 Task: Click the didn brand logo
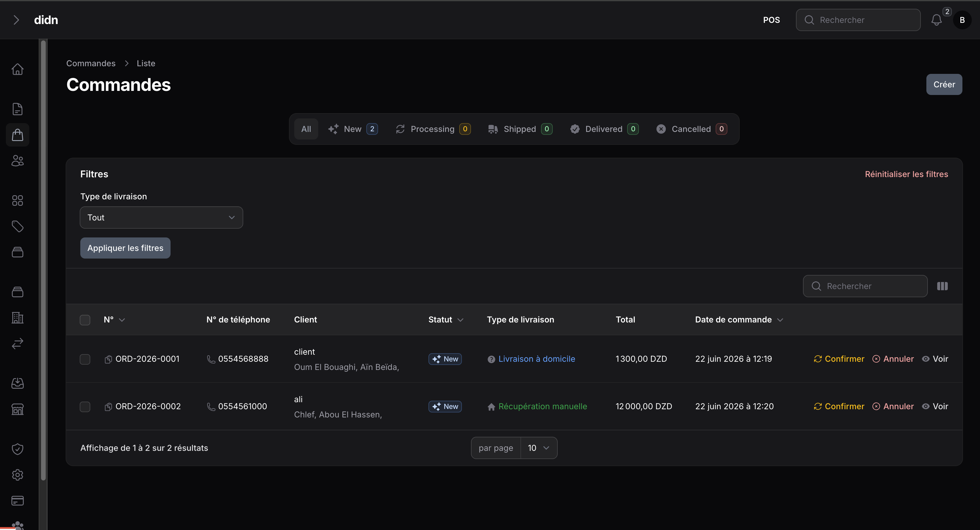click(46, 20)
